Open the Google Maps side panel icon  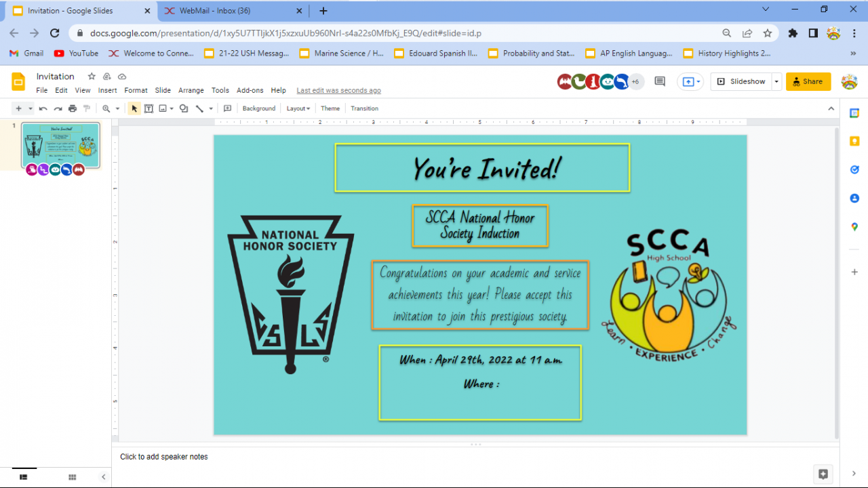pyautogui.click(x=854, y=226)
